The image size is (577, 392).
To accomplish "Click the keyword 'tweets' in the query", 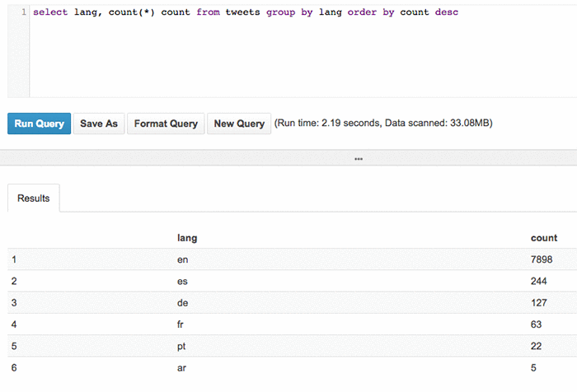I will (x=242, y=12).
